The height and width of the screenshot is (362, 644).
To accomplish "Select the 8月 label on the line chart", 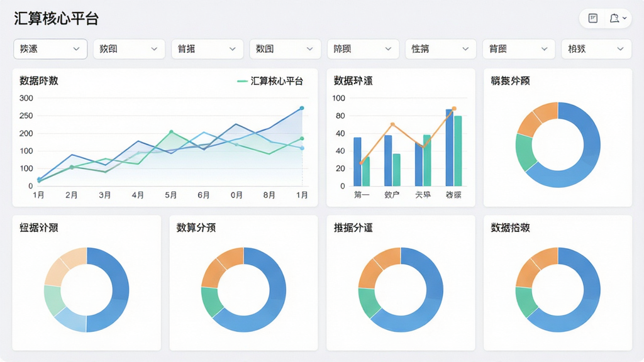I will [x=269, y=195].
